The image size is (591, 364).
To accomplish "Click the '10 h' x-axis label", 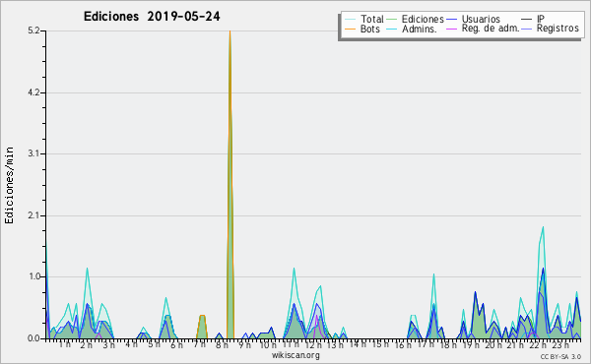I will (267, 344).
